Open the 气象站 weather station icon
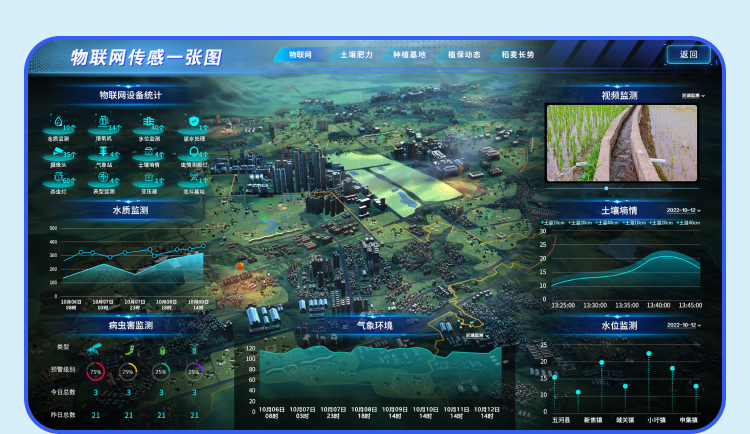The image size is (750, 434). click(102, 150)
